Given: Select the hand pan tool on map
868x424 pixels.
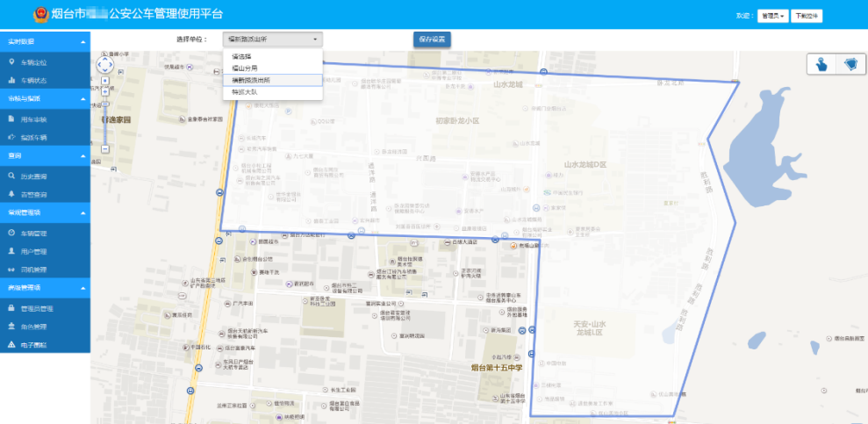Looking at the screenshot, I should coord(821,65).
